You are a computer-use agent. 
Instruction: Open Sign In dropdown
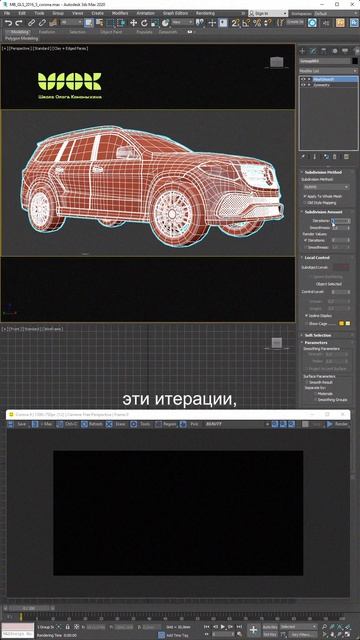267,13
